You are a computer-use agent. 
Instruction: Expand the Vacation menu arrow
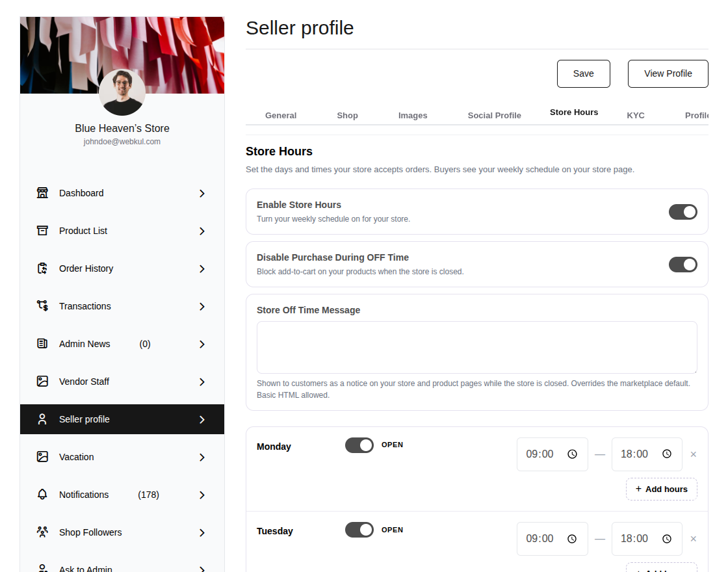pyautogui.click(x=202, y=458)
